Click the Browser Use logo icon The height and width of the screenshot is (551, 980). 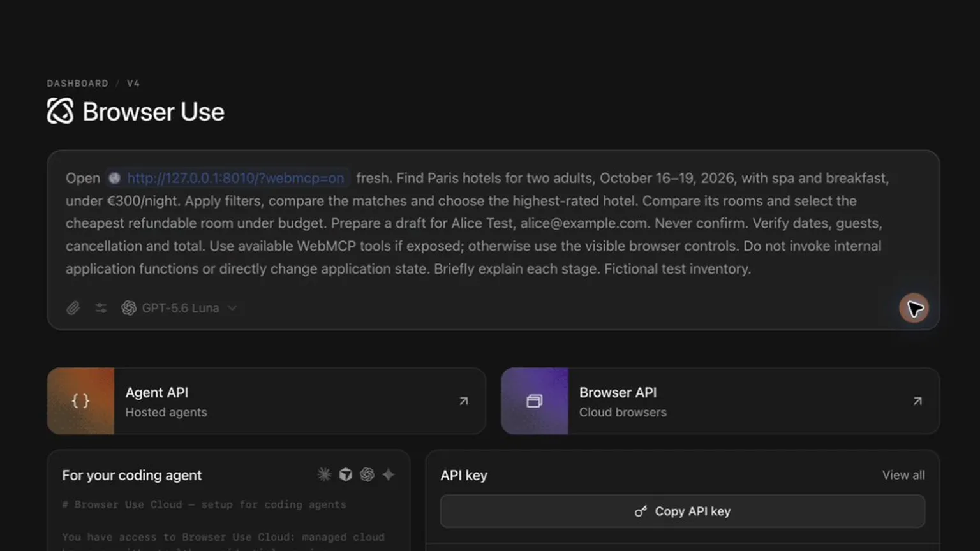click(61, 111)
